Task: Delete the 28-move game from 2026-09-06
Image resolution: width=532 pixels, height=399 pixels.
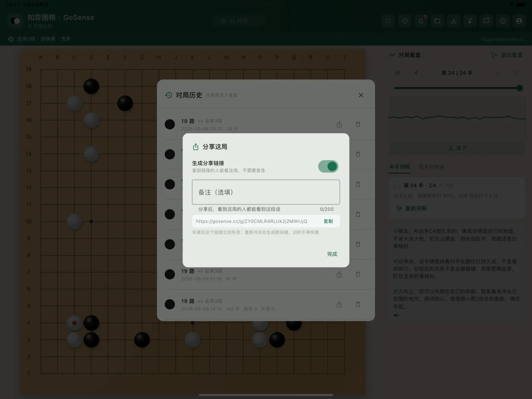Action: pyautogui.click(x=358, y=125)
